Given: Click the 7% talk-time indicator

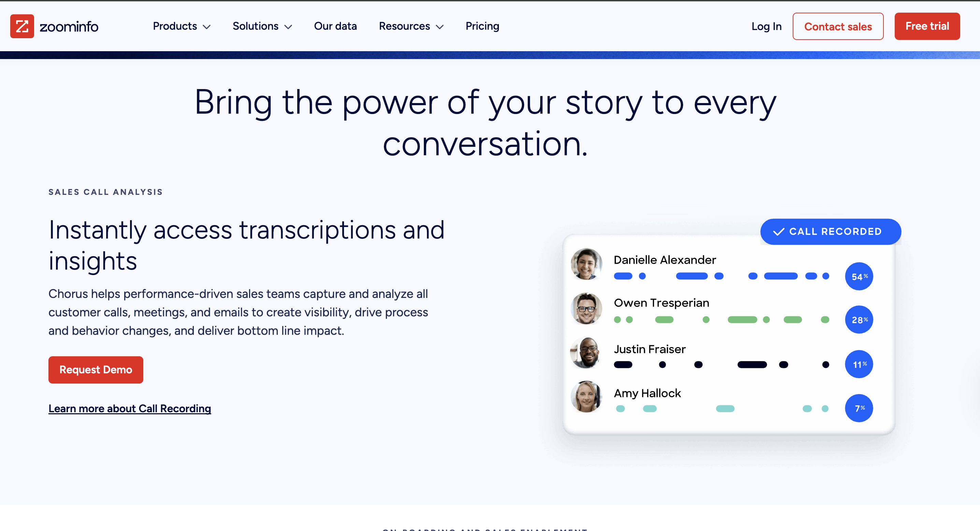Looking at the screenshot, I should tap(859, 408).
